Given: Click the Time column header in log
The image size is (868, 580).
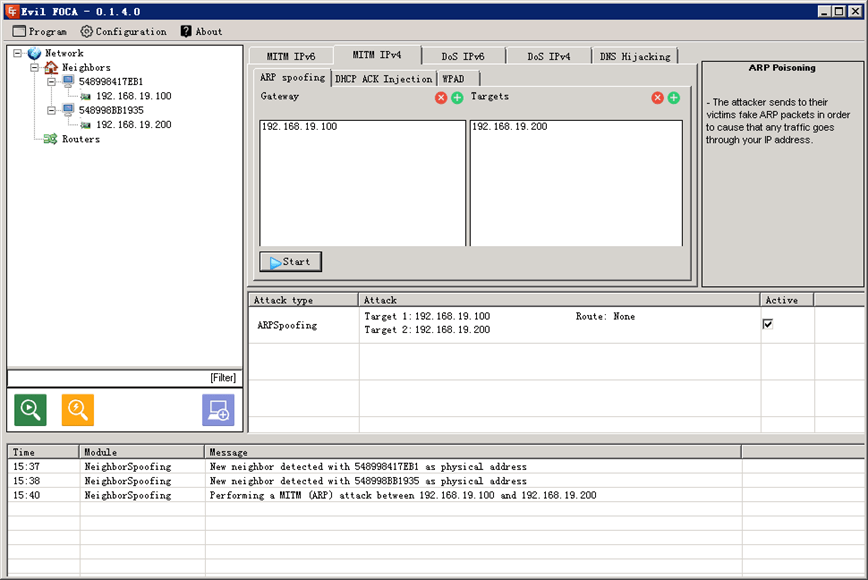Looking at the screenshot, I should (43, 452).
